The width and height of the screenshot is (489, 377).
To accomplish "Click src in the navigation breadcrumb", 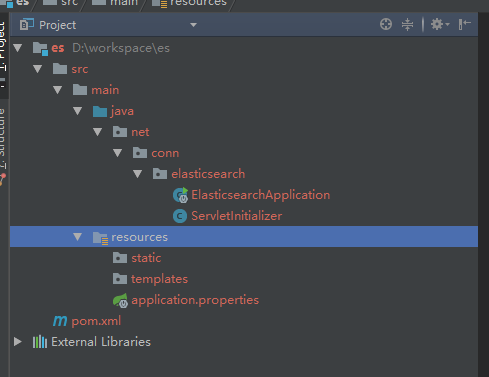I will coord(69,3).
